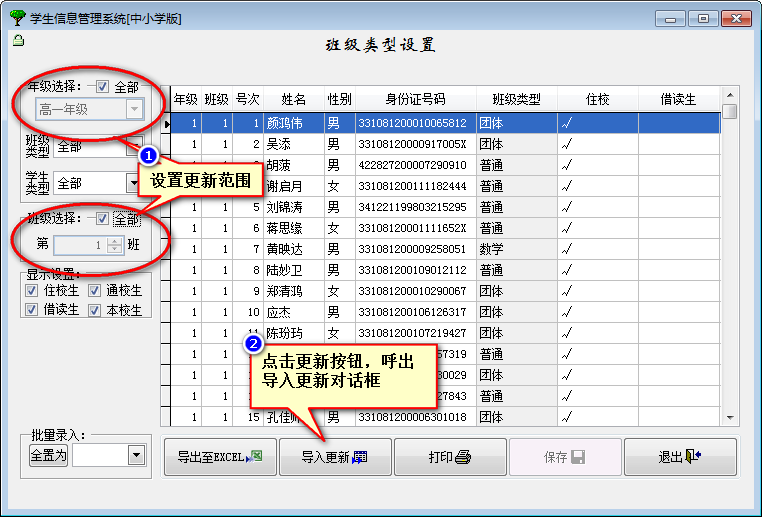
Task: Uncheck the 住校生 display checkbox
Action: 33,290
